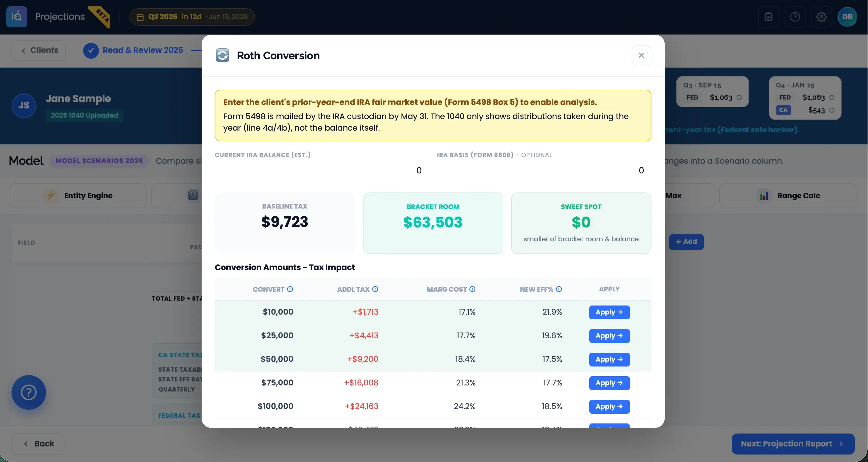This screenshot has height=462, width=868.
Task: Click the calendar icon in deadline pill
Action: pyautogui.click(x=140, y=17)
